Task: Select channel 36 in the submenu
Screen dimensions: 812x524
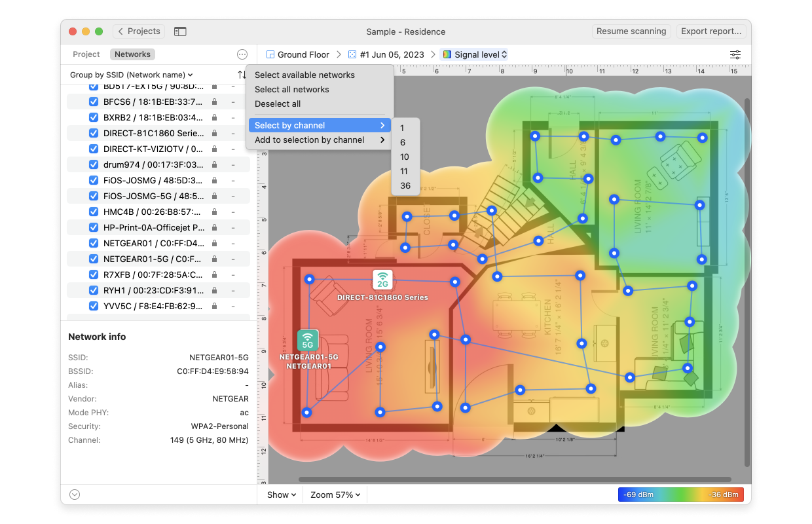Action: 405,185
